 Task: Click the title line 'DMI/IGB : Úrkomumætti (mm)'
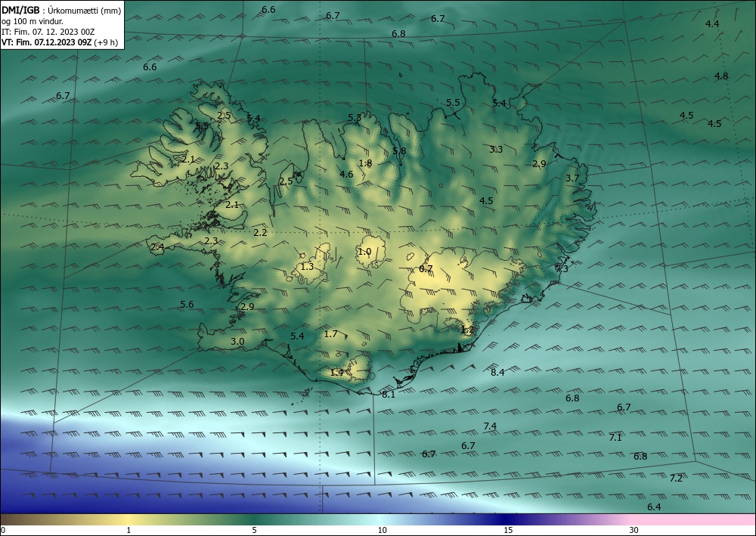point(61,10)
